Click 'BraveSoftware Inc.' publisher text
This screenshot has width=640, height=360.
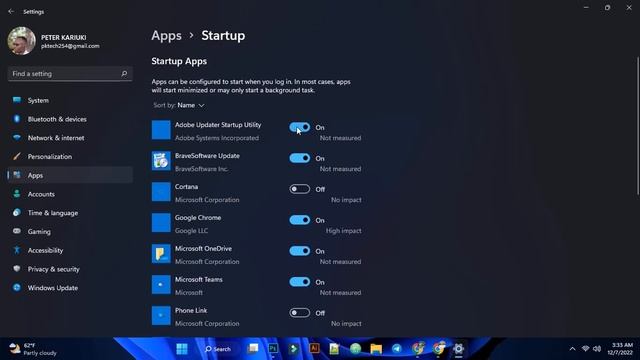click(x=201, y=169)
